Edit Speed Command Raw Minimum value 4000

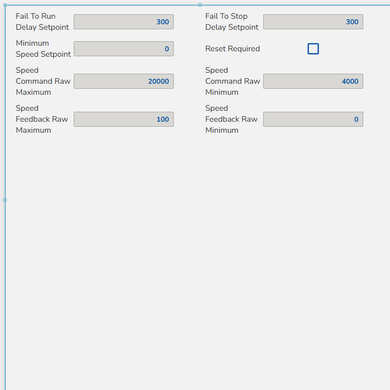313,81
